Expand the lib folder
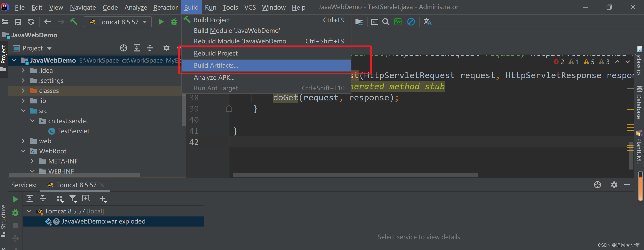 click(23, 101)
